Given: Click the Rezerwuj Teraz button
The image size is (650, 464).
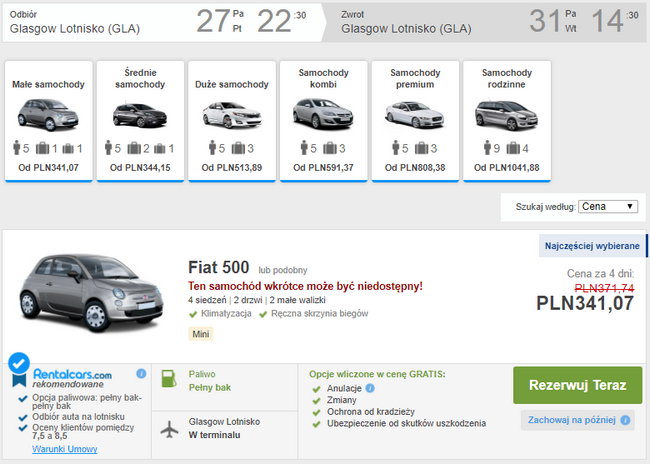Looking at the screenshot, I should pos(577,385).
